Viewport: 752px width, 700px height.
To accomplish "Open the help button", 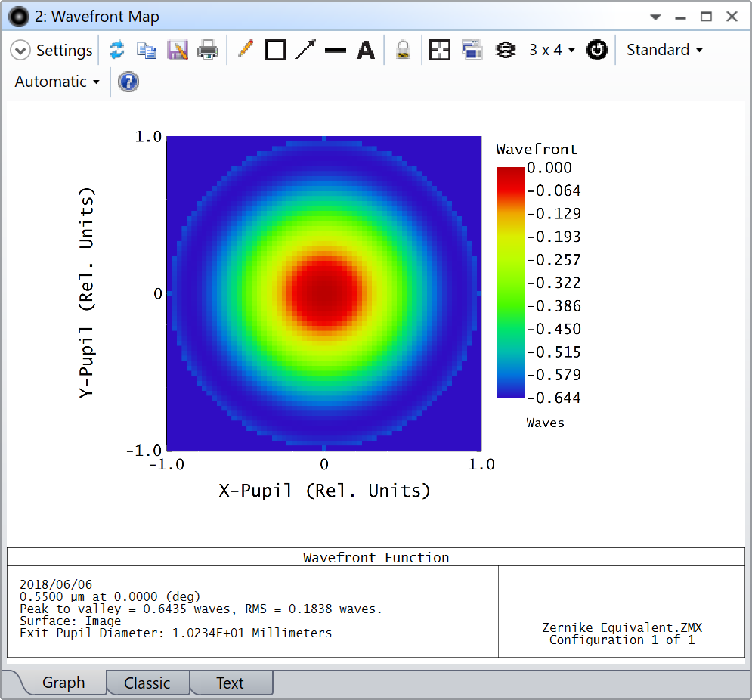I will (128, 82).
